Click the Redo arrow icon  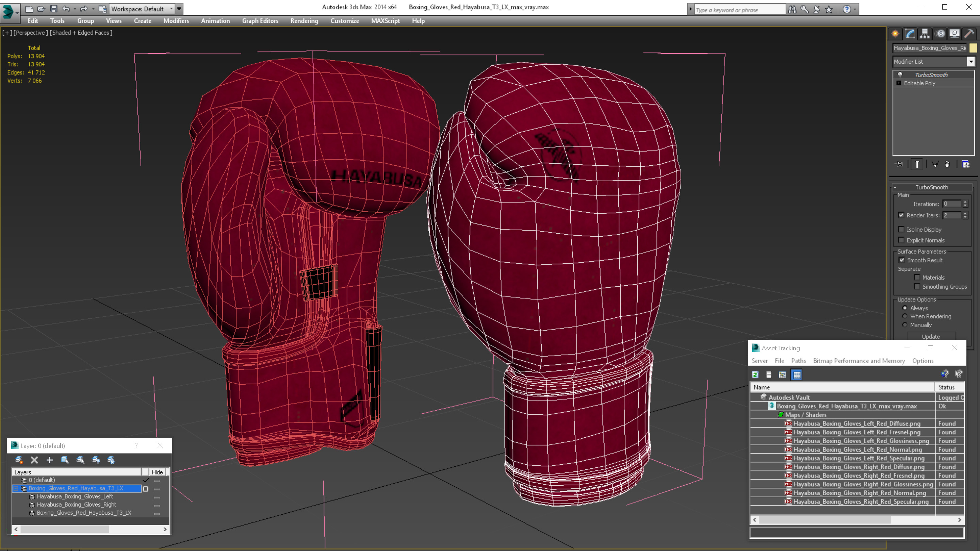tap(84, 9)
